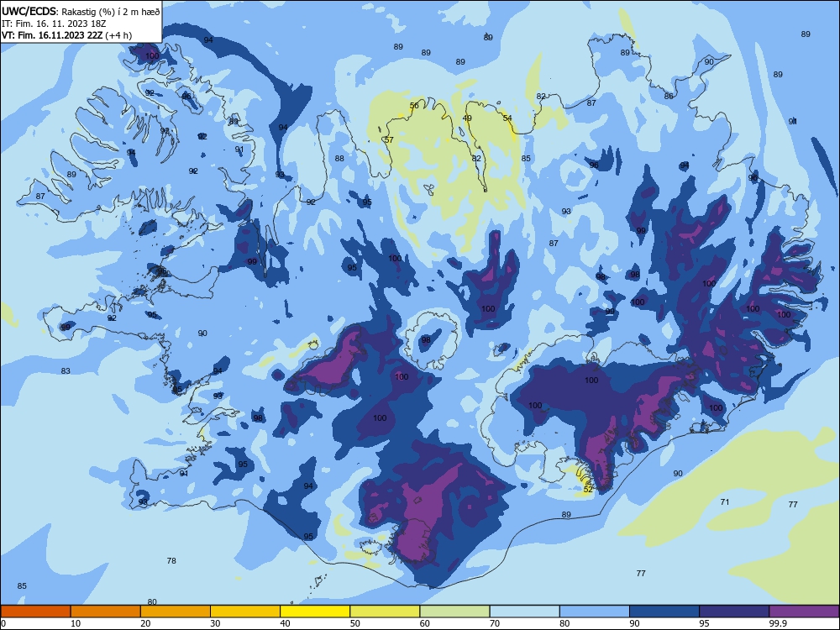Click the map value '57'

[390, 139]
